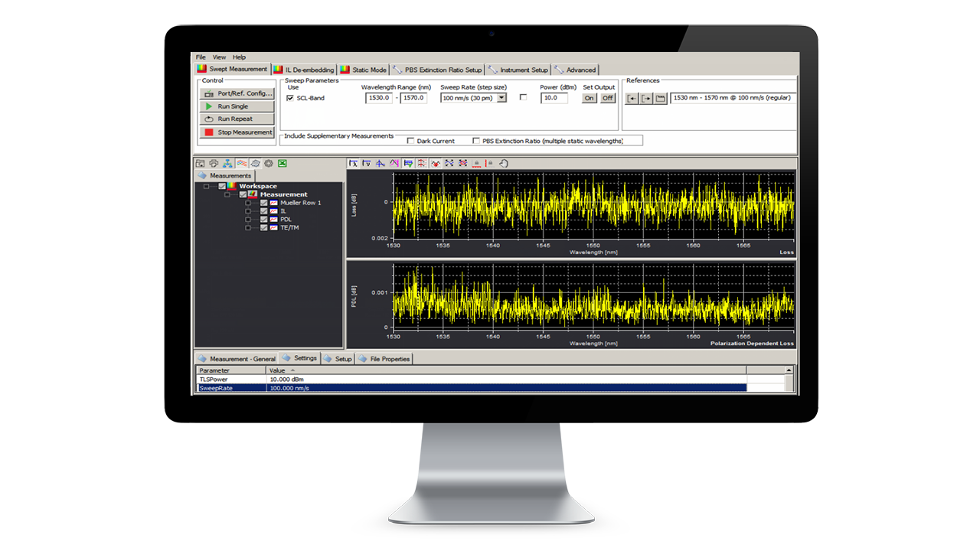Print the current measurement
This screenshot has width=980, height=551.
(215, 163)
